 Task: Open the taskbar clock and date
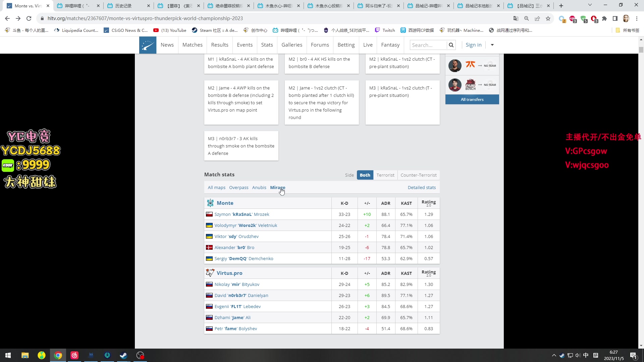pyautogui.click(x=614, y=355)
